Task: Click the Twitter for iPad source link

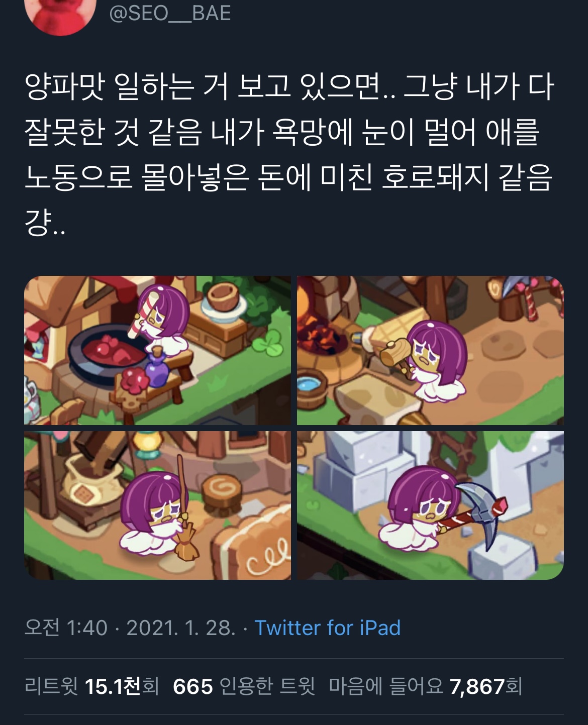Action: click(x=327, y=628)
